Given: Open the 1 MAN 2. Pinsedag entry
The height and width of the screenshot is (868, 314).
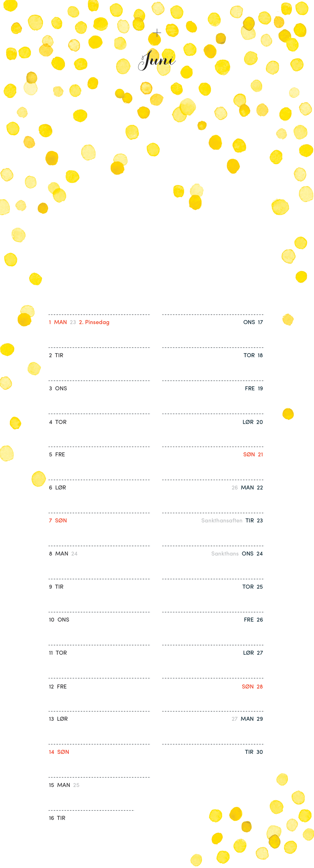Looking at the screenshot, I should (x=79, y=322).
